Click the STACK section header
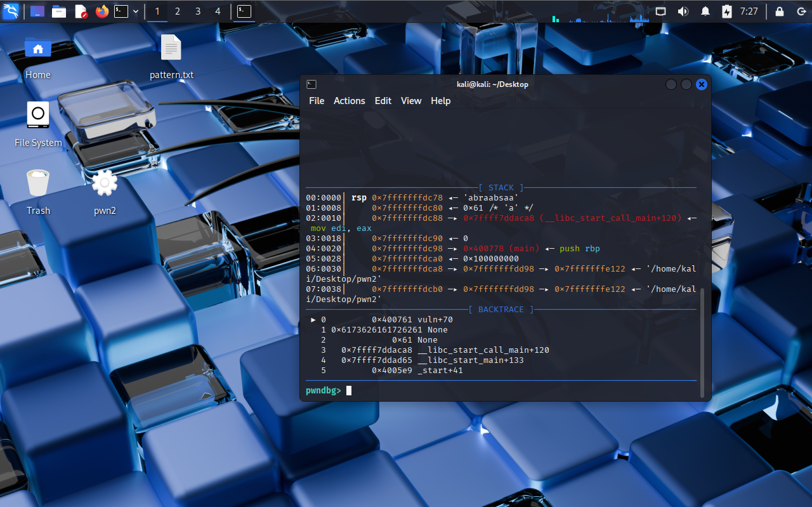This screenshot has height=507, width=812. tap(501, 188)
